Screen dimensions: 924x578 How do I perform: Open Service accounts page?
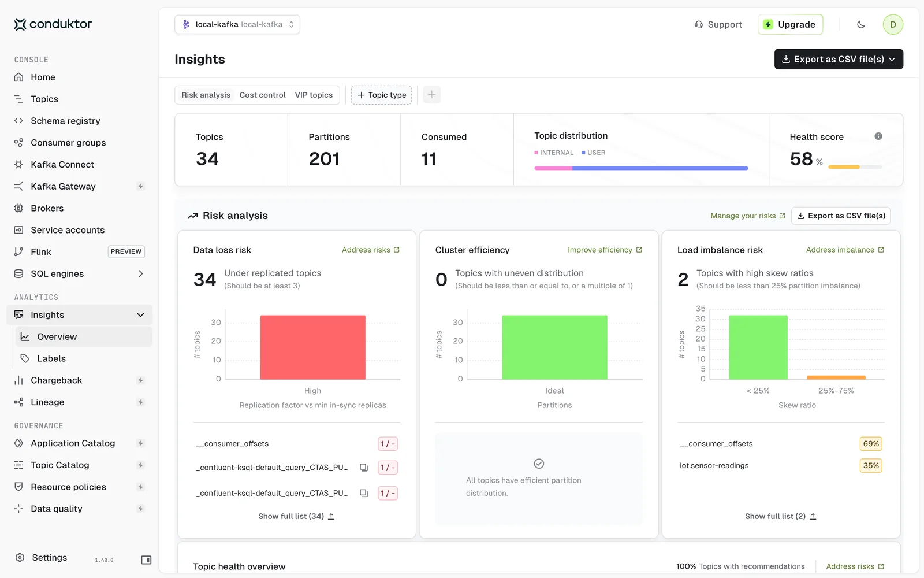pyautogui.click(x=80, y=230)
